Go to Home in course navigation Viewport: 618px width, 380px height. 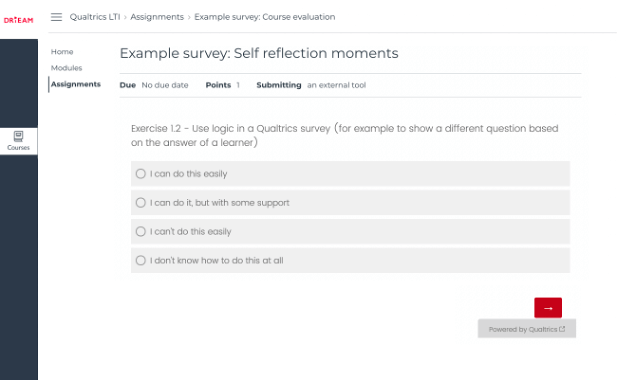[x=62, y=52]
